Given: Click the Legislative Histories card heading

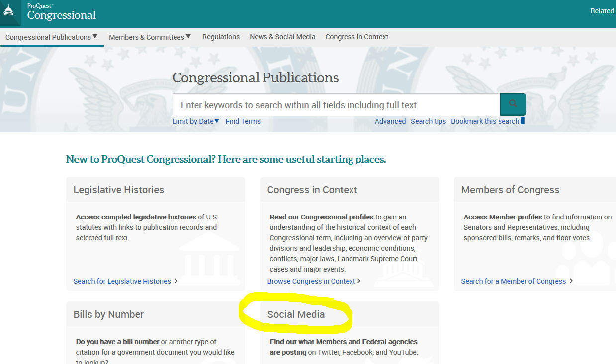Looking at the screenshot, I should coord(119,190).
